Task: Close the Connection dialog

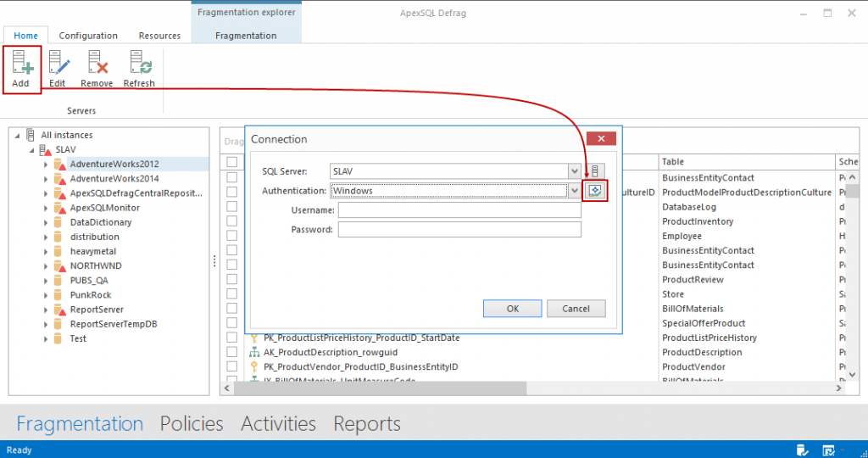Action: (601, 138)
